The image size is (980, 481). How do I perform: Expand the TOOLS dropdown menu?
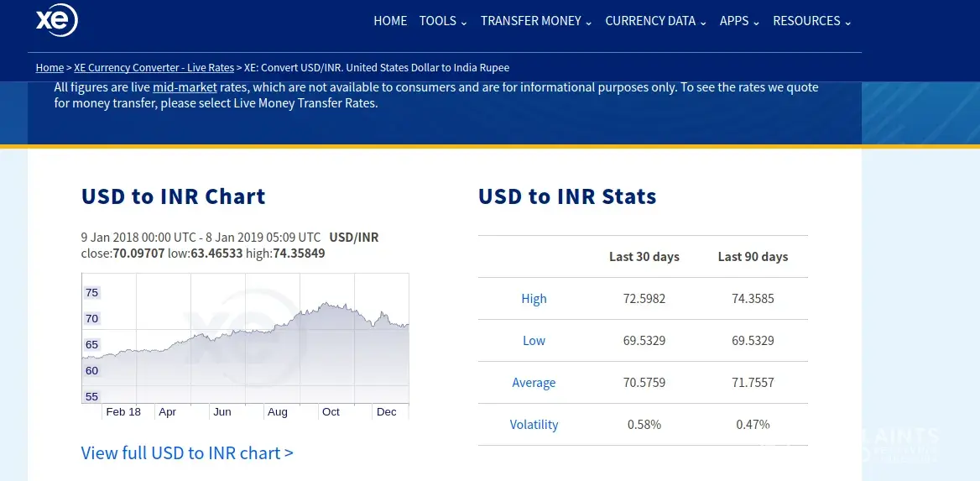[443, 21]
